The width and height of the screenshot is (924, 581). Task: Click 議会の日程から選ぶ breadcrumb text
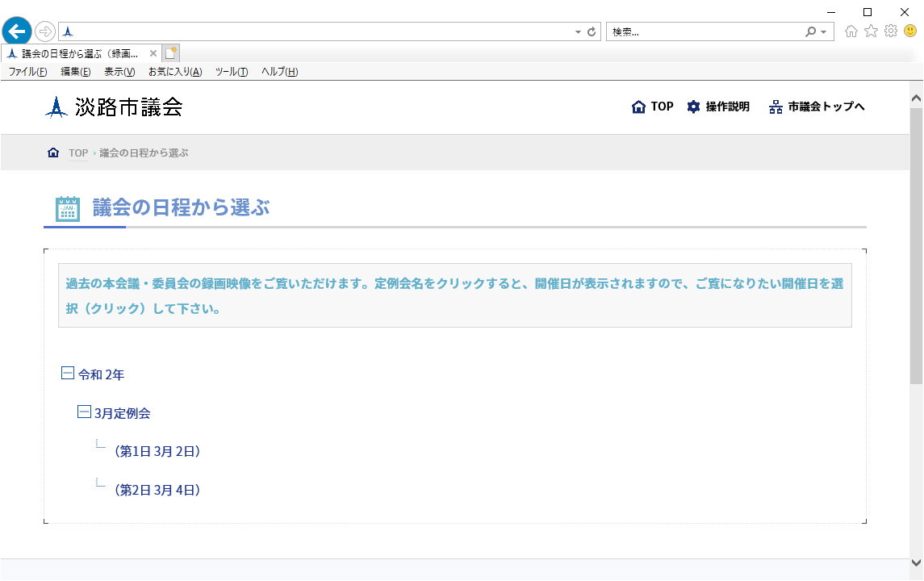[144, 153]
